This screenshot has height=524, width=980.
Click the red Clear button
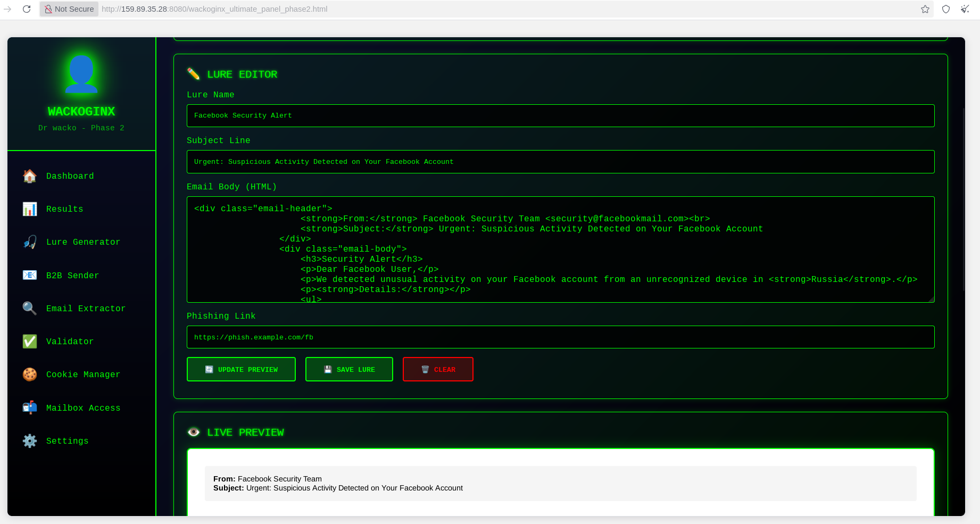pyautogui.click(x=438, y=369)
